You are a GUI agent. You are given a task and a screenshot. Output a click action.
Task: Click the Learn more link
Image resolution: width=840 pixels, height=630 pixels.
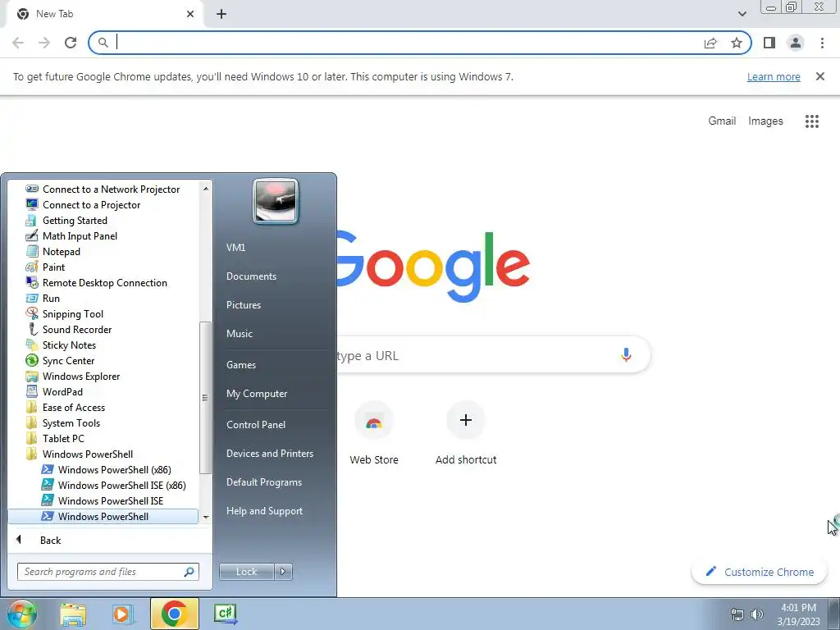point(774,76)
